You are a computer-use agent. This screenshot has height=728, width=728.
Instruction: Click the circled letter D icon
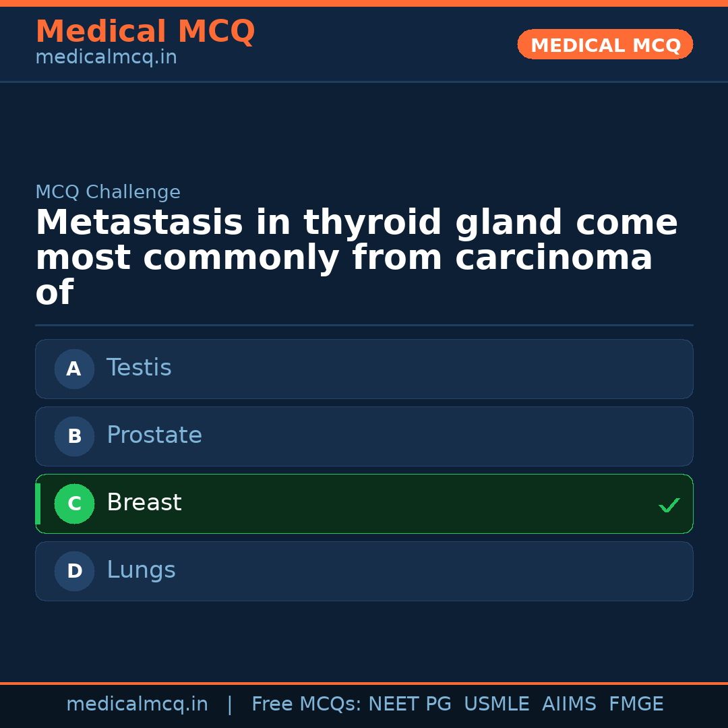pos(74,571)
